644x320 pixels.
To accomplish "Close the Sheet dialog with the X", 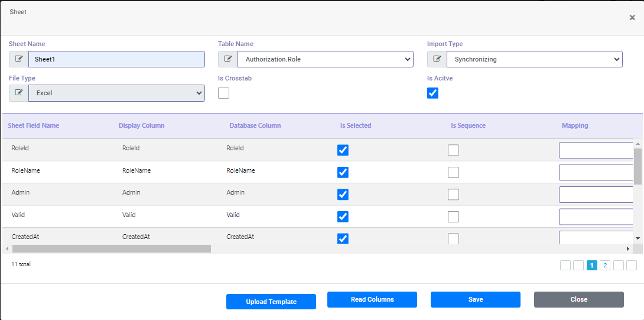I will 632,17.
